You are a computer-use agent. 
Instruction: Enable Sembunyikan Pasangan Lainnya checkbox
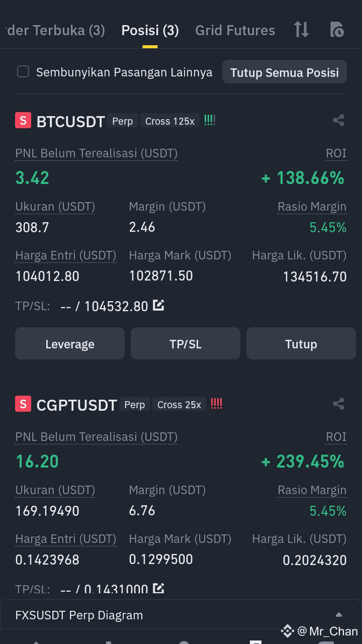pyautogui.click(x=23, y=71)
